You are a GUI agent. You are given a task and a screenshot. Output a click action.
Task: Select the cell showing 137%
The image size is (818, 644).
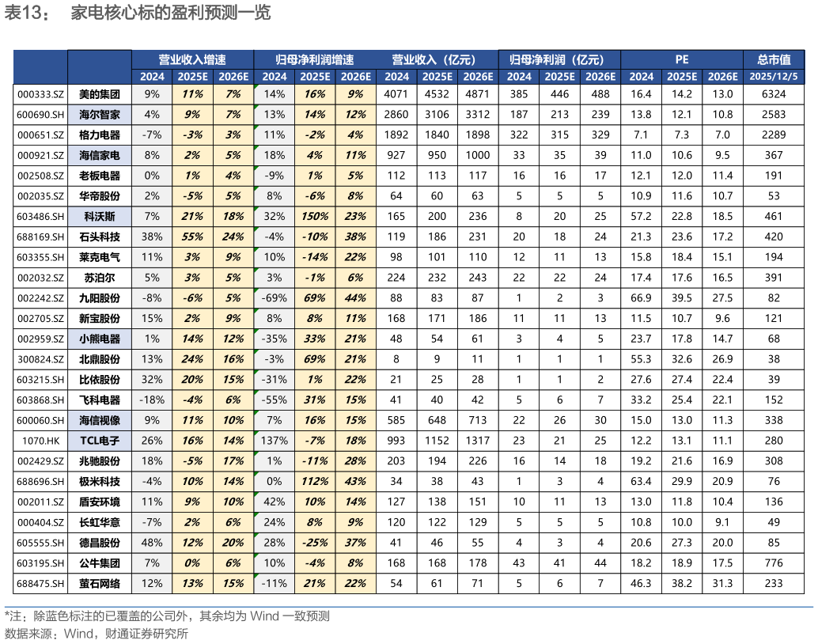click(x=274, y=441)
